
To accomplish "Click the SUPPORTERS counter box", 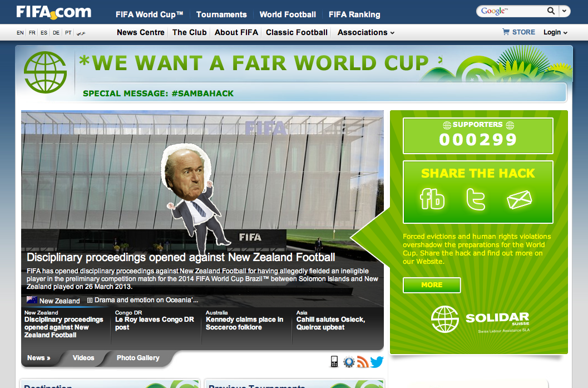I will 478,135.
